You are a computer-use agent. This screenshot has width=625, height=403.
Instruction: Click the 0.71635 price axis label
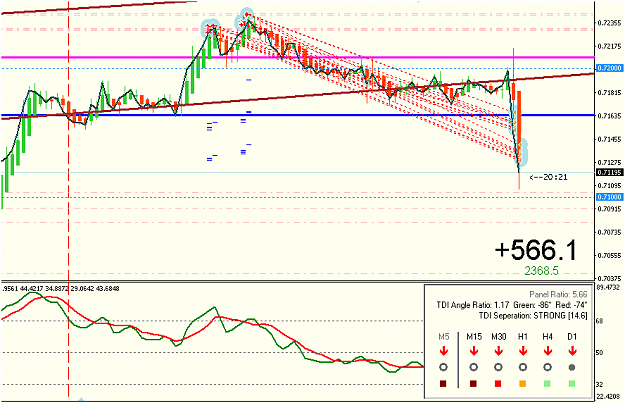609,116
